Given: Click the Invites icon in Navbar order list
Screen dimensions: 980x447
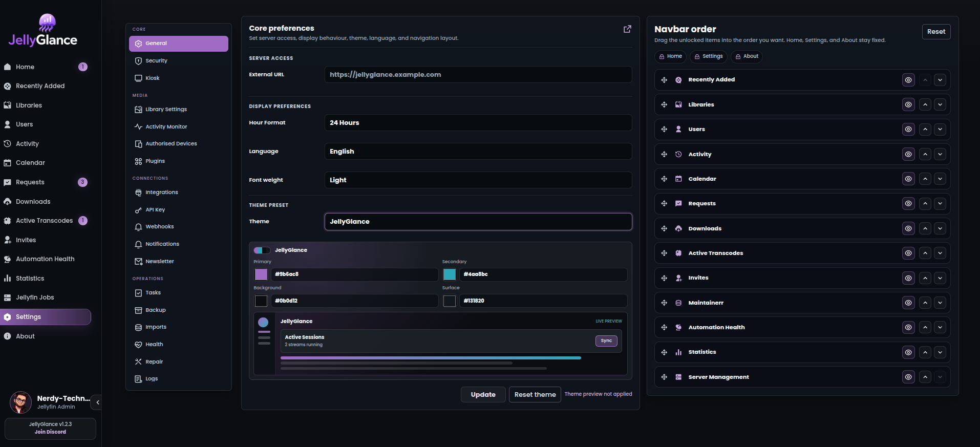Looking at the screenshot, I should [678, 278].
